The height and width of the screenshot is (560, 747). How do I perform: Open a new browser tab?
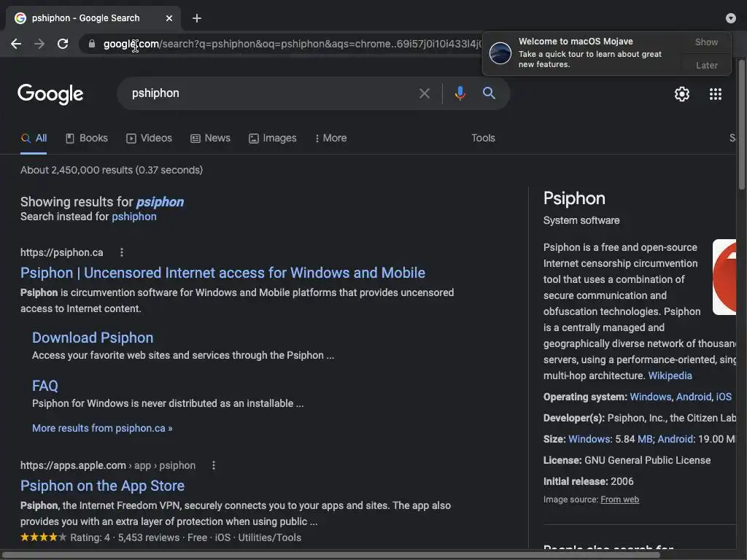click(x=197, y=18)
